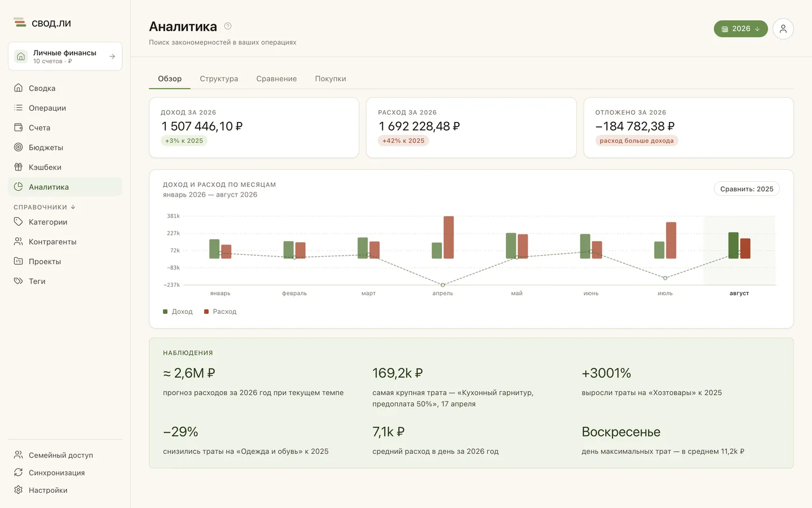
Task: Toggle the Расход legend series
Action: [220, 312]
